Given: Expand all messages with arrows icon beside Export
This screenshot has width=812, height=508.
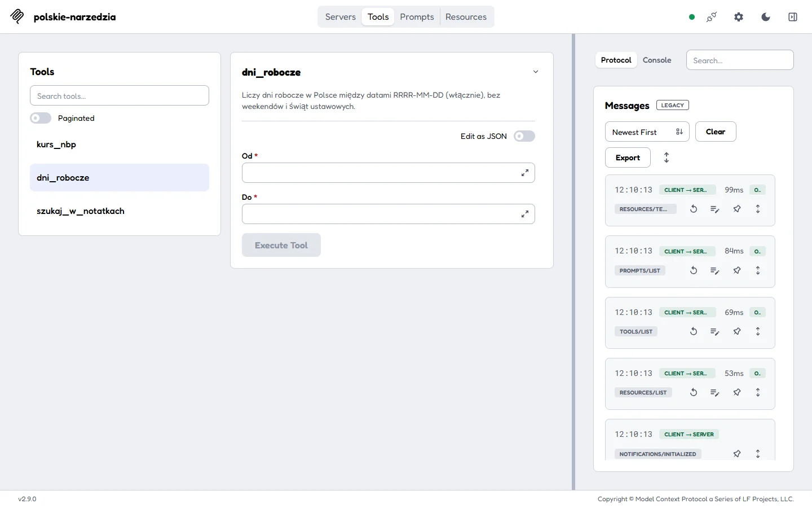Looking at the screenshot, I should (667, 157).
